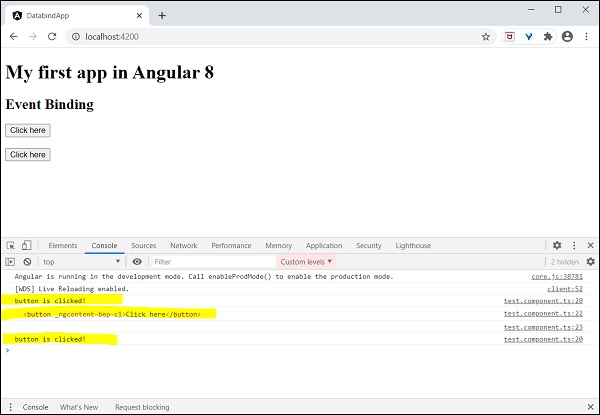Open a new browser tab

tap(162, 16)
